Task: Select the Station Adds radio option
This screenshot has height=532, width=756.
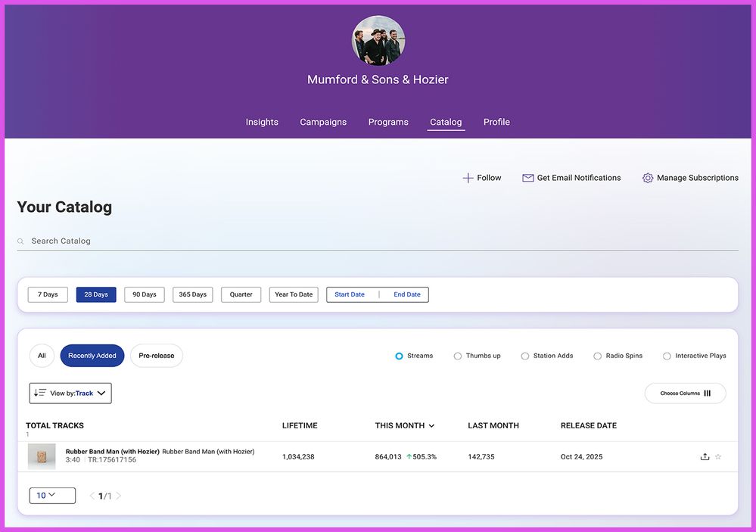Action: pos(525,356)
